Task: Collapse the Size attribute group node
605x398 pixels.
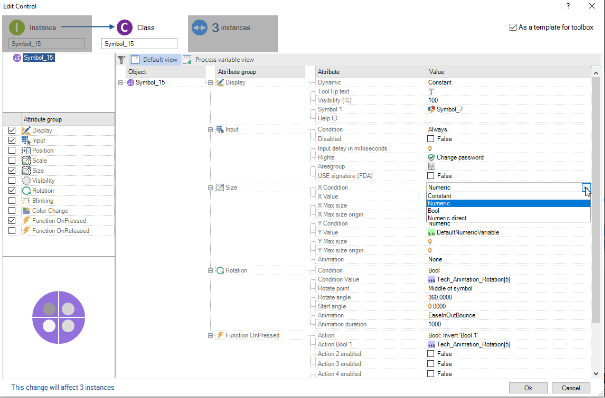Action: [x=211, y=188]
